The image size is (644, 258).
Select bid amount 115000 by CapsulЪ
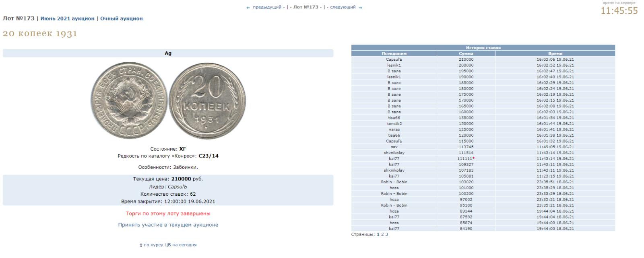(x=466, y=141)
